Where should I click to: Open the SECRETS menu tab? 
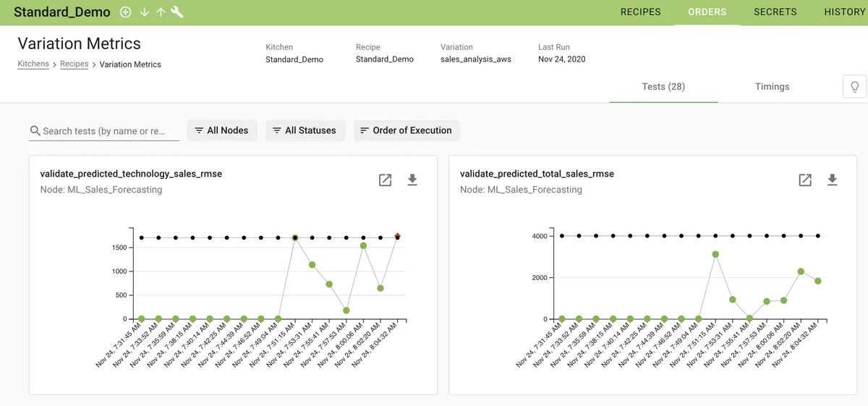click(775, 12)
